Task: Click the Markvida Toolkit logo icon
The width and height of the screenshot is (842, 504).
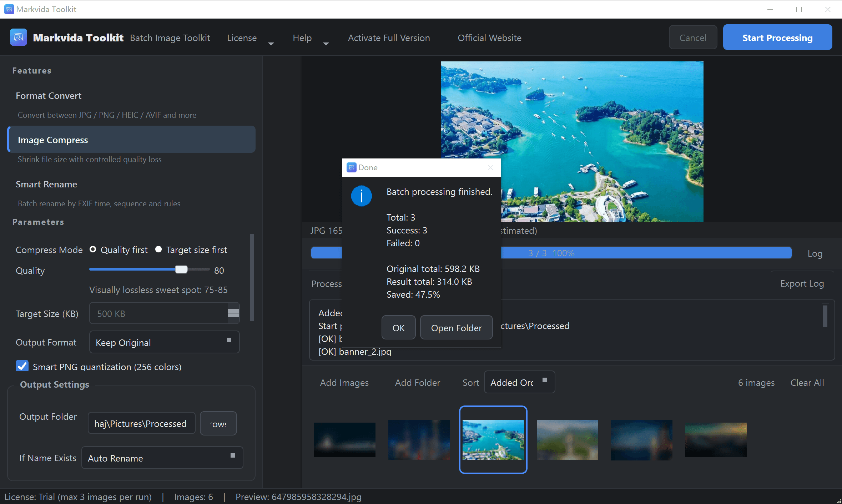Action: (19, 37)
